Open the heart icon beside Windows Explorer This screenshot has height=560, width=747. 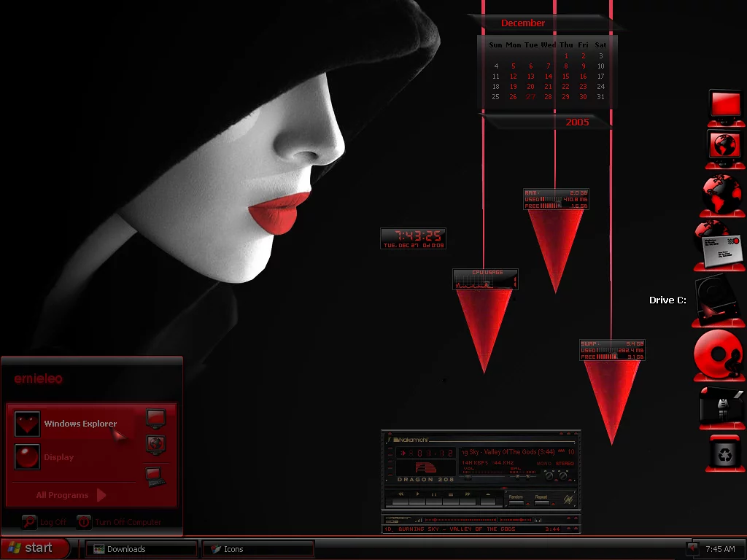pyautogui.click(x=28, y=424)
